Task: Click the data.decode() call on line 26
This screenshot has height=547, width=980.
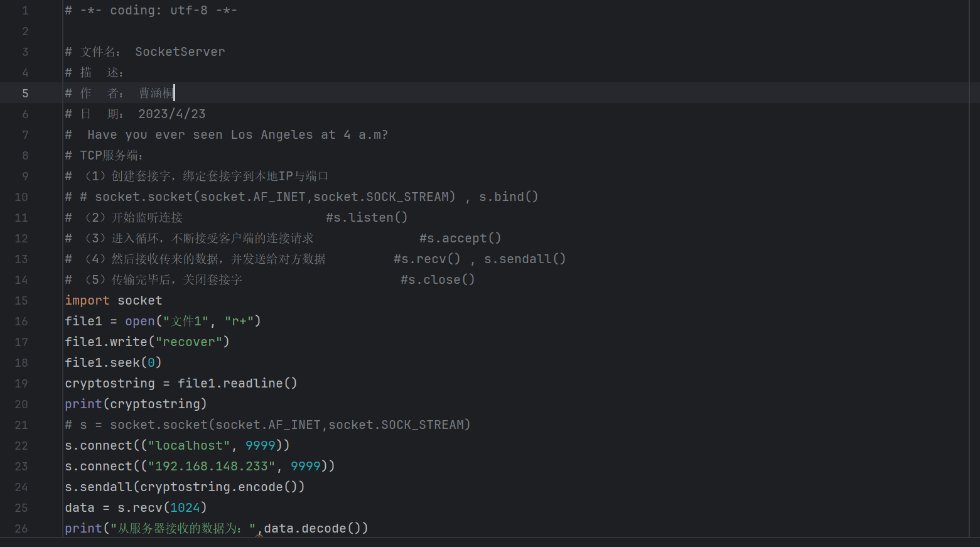Action: [x=314, y=528]
